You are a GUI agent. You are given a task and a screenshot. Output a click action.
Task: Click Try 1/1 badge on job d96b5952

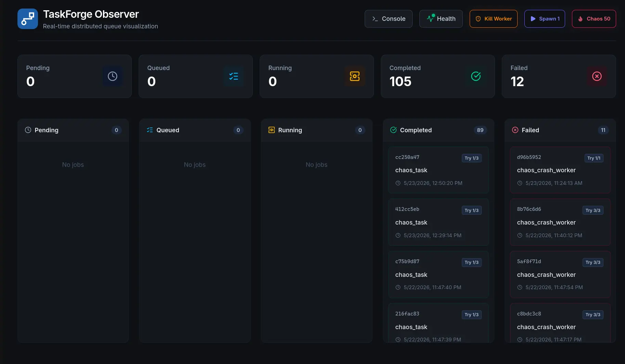pyautogui.click(x=594, y=158)
